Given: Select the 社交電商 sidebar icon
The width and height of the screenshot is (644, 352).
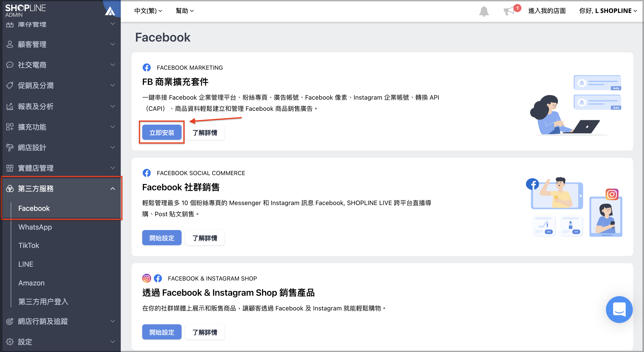Looking at the screenshot, I should pos(10,65).
